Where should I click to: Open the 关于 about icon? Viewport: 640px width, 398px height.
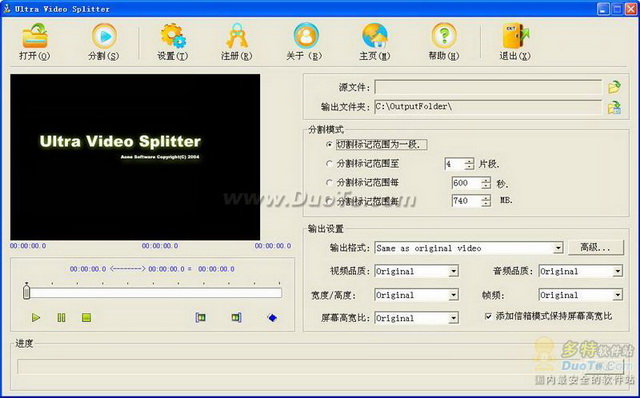(x=306, y=36)
